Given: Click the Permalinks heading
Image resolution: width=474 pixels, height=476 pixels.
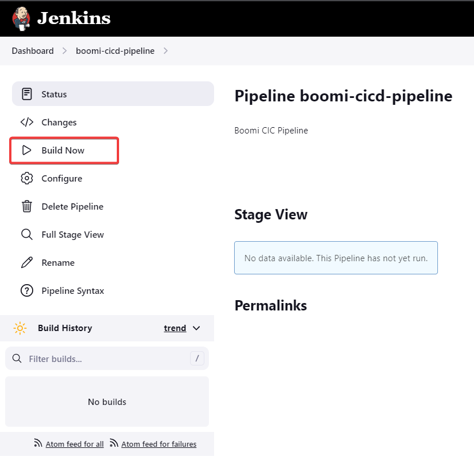Looking at the screenshot, I should (x=270, y=305).
